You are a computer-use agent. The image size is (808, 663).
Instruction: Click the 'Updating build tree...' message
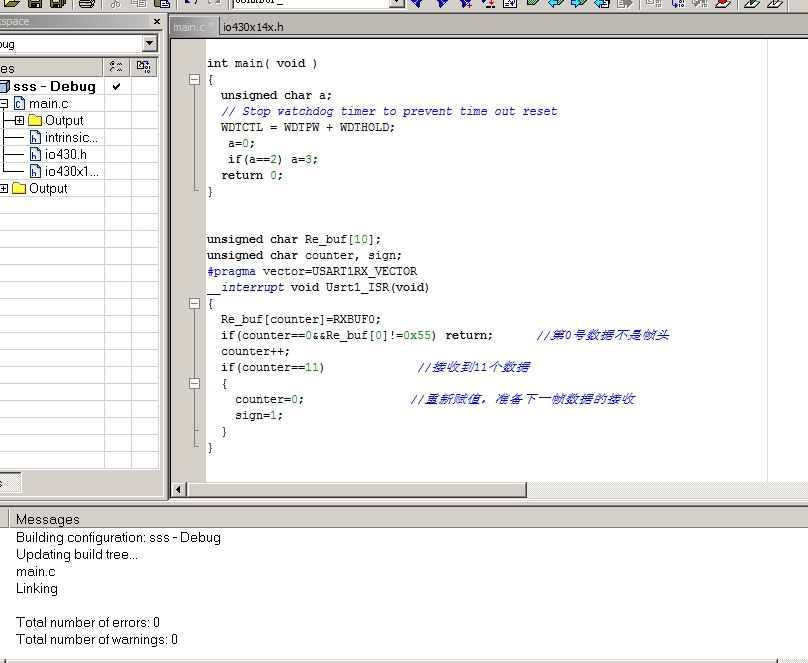click(x=77, y=554)
